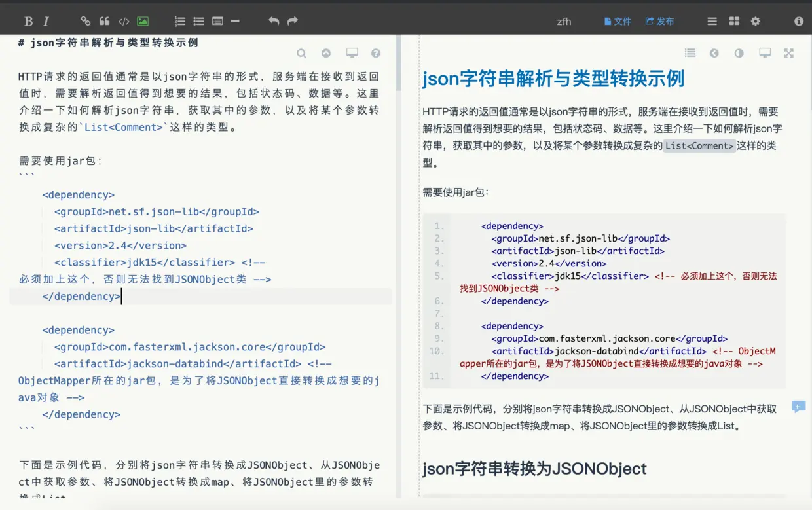Click the monitor icon in the editor pane

352,54
